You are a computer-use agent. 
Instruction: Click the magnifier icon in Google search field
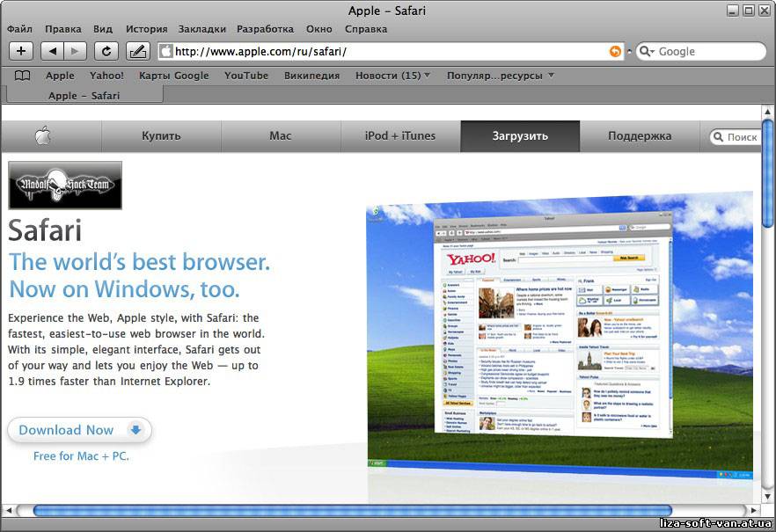[646, 51]
